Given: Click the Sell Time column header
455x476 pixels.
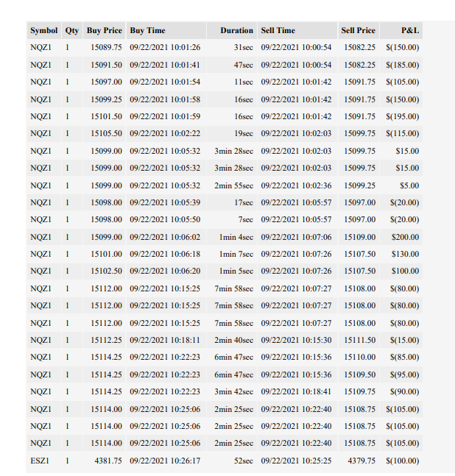Looking at the screenshot, I should 297,30.
